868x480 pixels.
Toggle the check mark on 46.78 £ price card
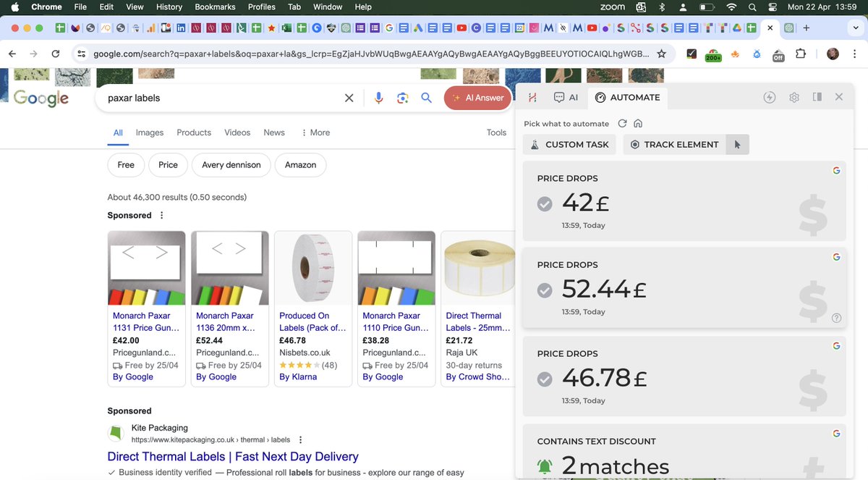[545, 379]
